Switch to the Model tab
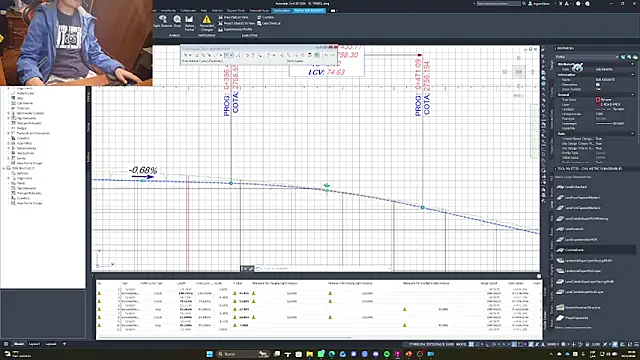The image size is (640, 360). click(x=19, y=344)
